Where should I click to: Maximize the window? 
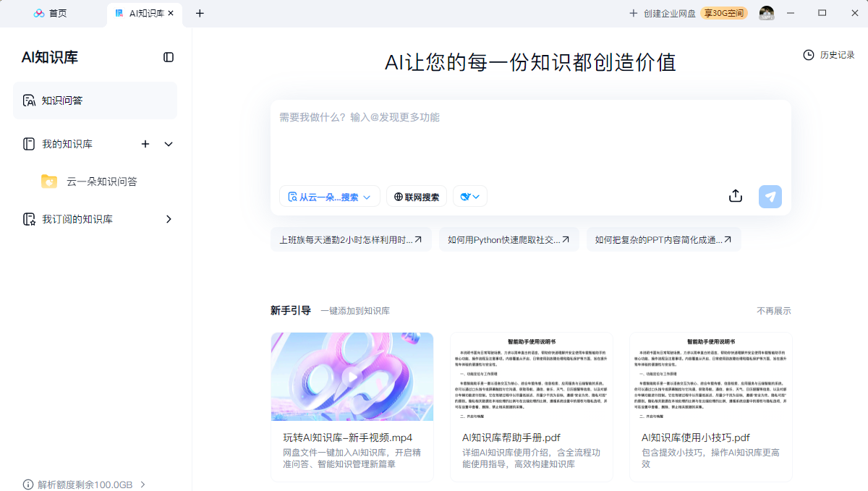822,13
